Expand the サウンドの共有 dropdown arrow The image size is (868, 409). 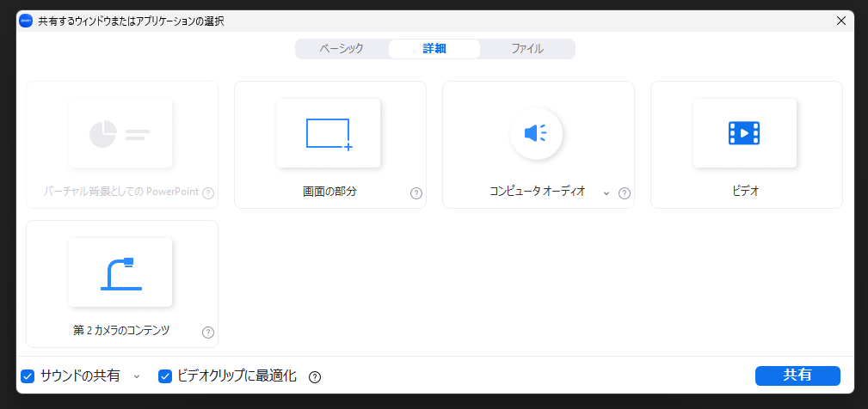point(137,376)
